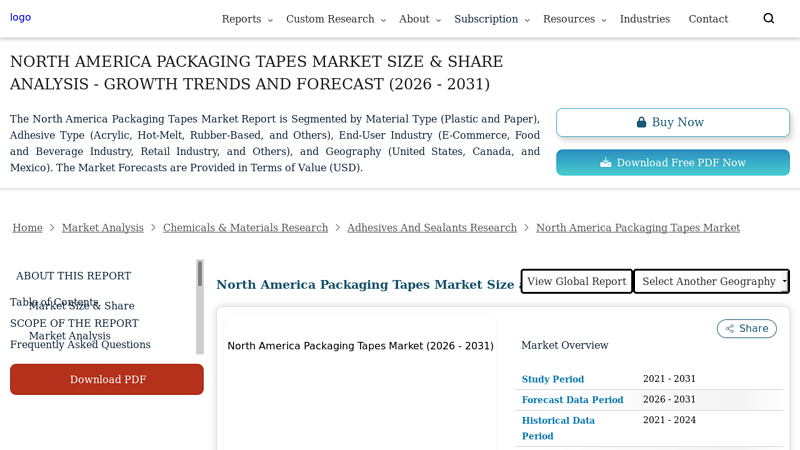Open the Contact page

pos(708,19)
